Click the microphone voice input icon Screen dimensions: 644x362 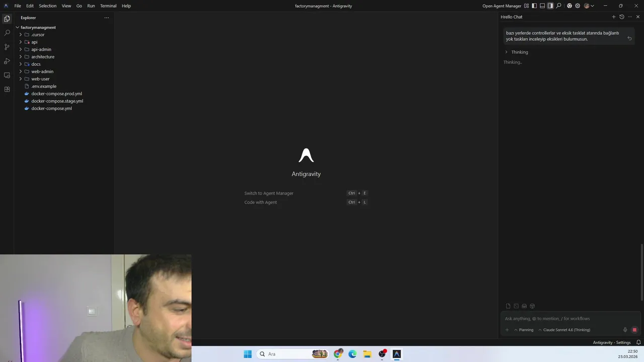[x=625, y=330]
